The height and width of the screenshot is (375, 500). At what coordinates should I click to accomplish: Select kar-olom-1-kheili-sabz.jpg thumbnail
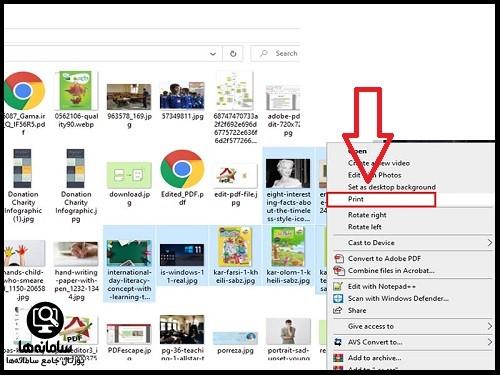click(x=288, y=246)
